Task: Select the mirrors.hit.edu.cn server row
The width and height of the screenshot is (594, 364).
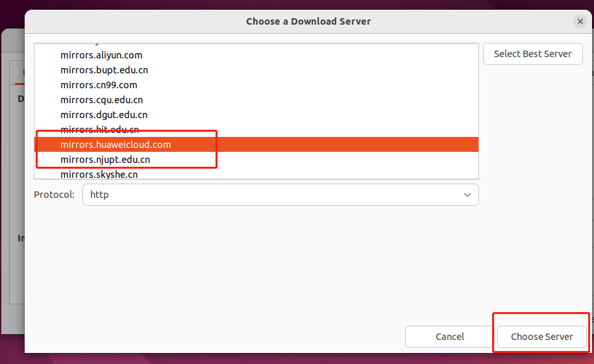Action: [99, 129]
